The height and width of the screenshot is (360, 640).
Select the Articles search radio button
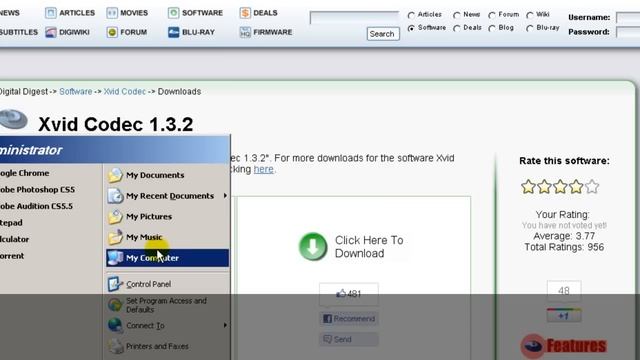(411, 15)
